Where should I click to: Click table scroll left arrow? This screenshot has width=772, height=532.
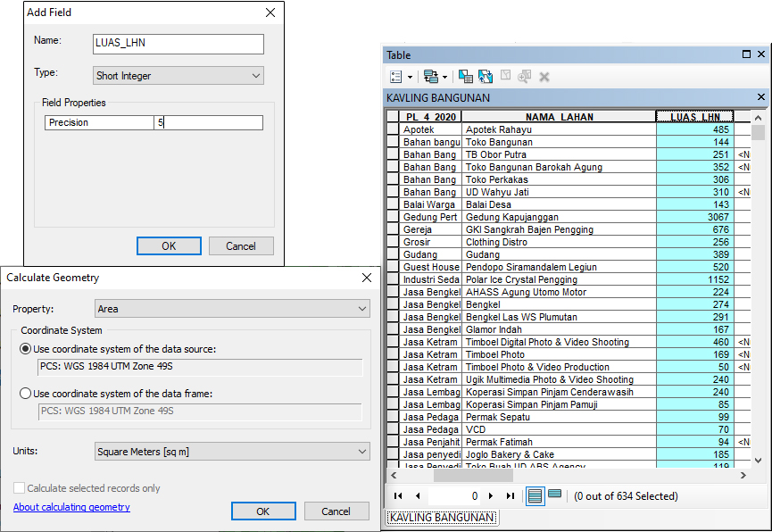[x=394, y=476]
